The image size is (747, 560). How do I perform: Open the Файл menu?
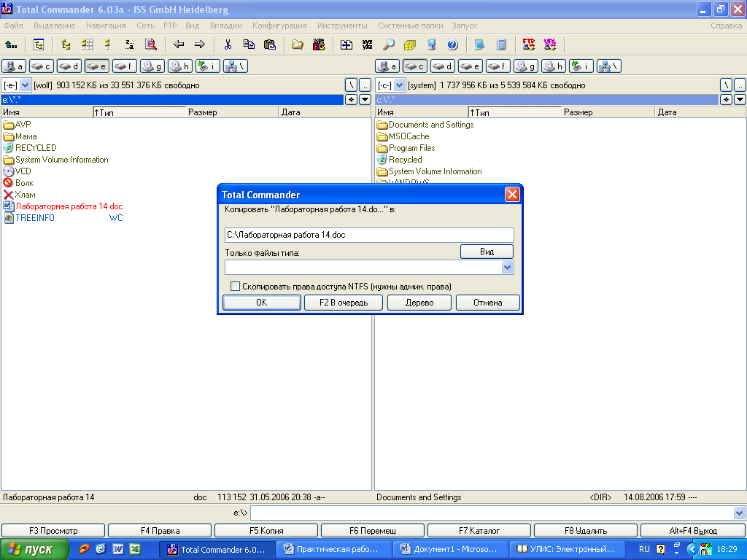click(x=13, y=26)
